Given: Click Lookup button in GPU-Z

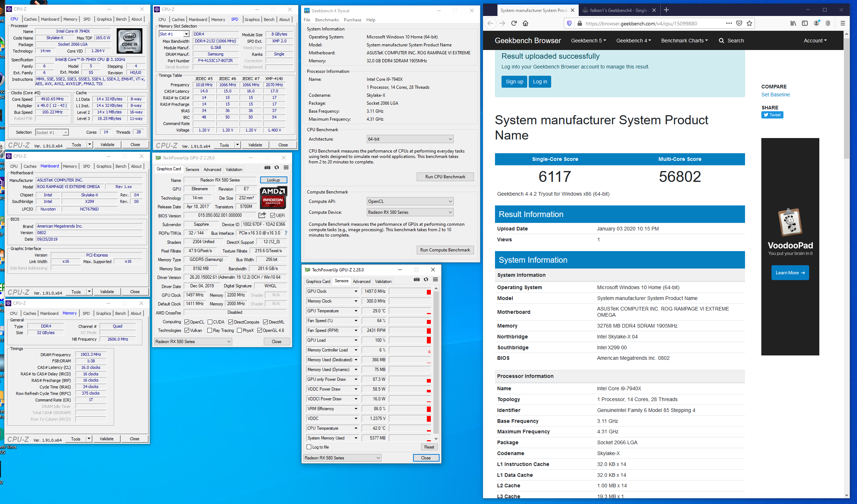Looking at the screenshot, I should [274, 180].
